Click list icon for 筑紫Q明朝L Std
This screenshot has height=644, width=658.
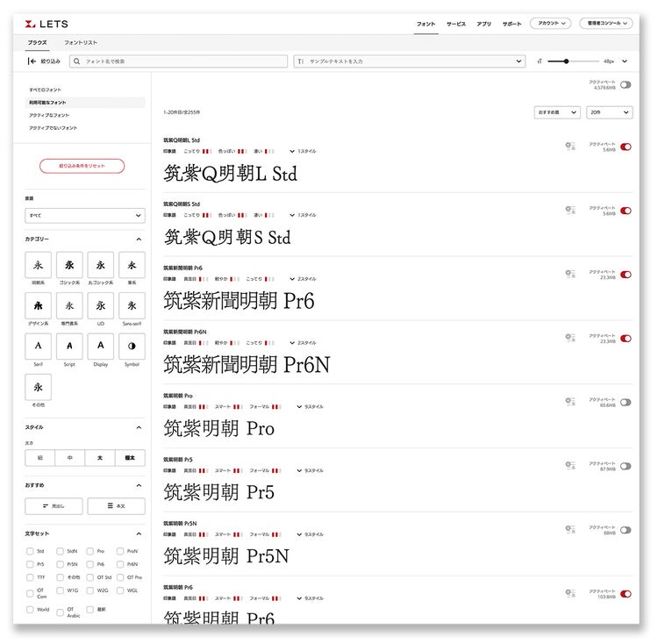(570, 146)
